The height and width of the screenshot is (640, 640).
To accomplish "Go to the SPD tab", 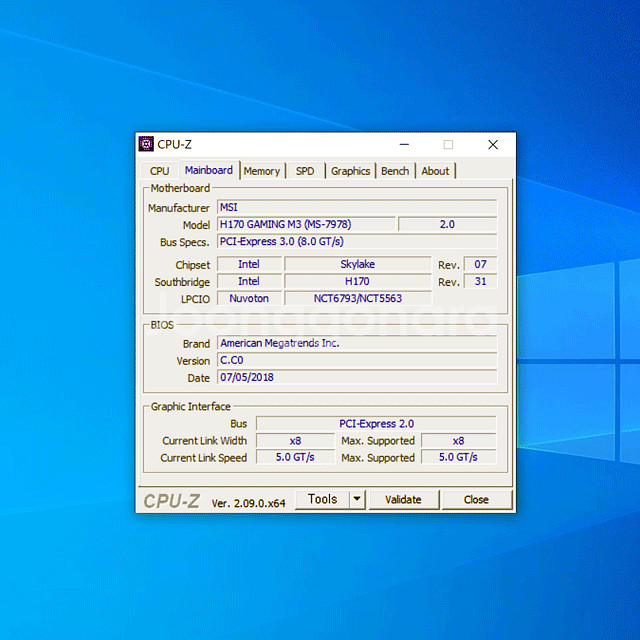I will point(305,171).
